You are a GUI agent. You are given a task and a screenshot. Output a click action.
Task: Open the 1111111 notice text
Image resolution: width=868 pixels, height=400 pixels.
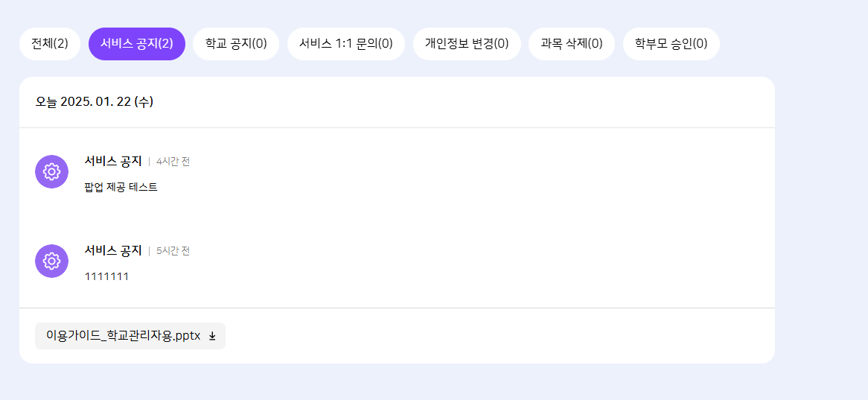[107, 276]
